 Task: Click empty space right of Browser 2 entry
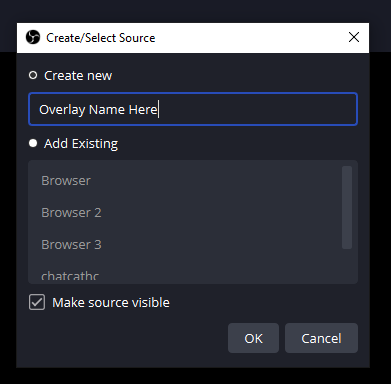[x=220, y=213]
